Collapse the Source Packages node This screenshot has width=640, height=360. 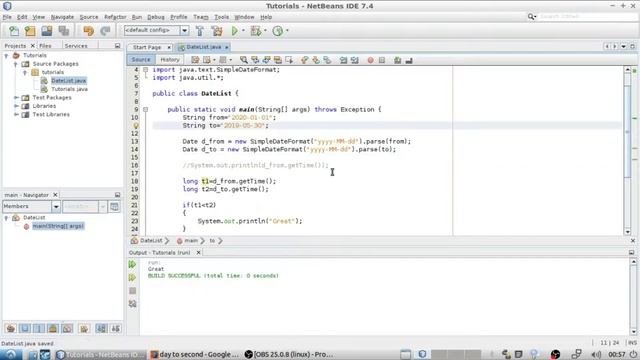(16, 64)
